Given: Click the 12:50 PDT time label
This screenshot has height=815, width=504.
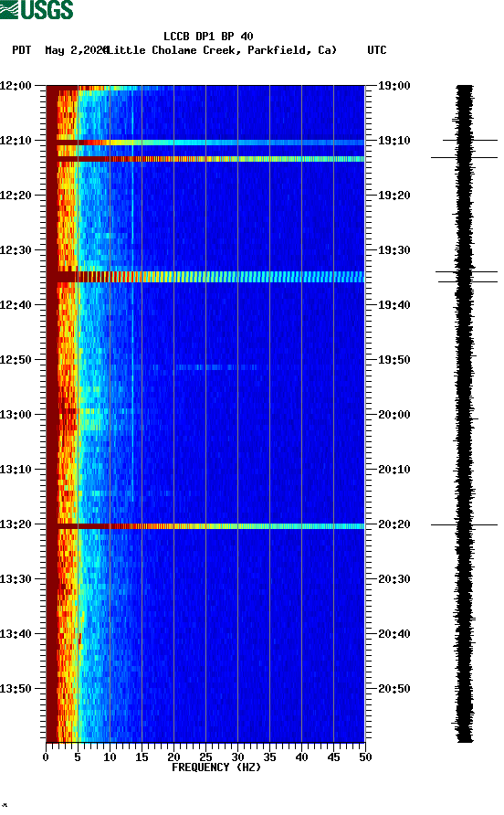Looking at the screenshot, I should pos(16,360).
